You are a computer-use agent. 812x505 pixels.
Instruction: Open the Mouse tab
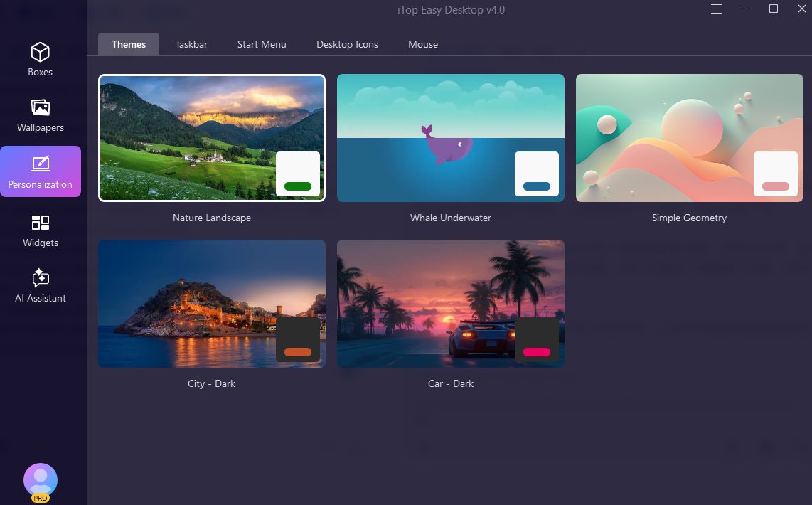423,44
